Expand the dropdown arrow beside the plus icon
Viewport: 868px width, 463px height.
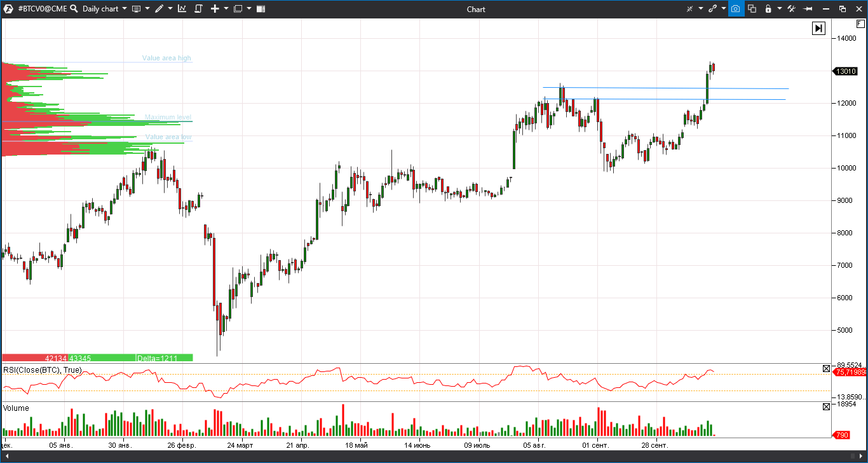[x=226, y=9]
